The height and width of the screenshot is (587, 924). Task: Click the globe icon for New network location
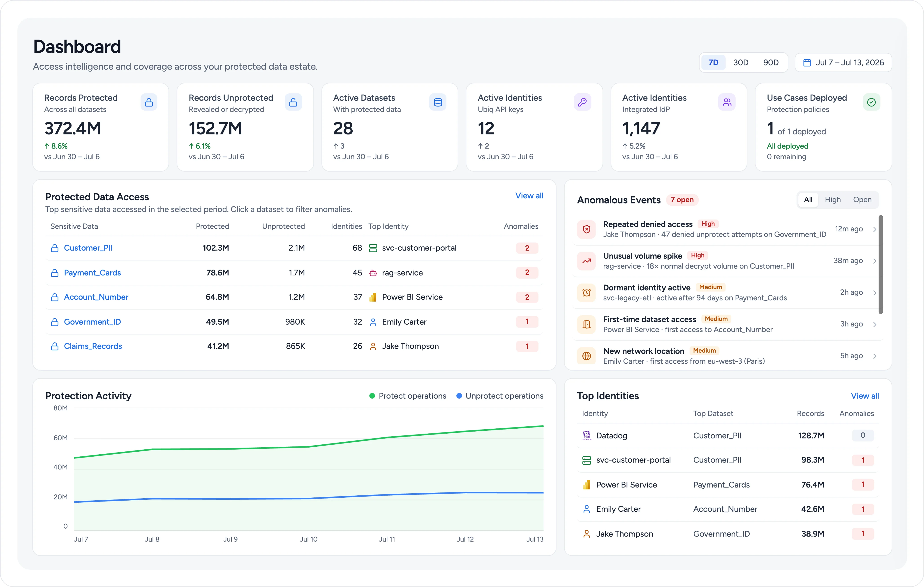(586, 356)
